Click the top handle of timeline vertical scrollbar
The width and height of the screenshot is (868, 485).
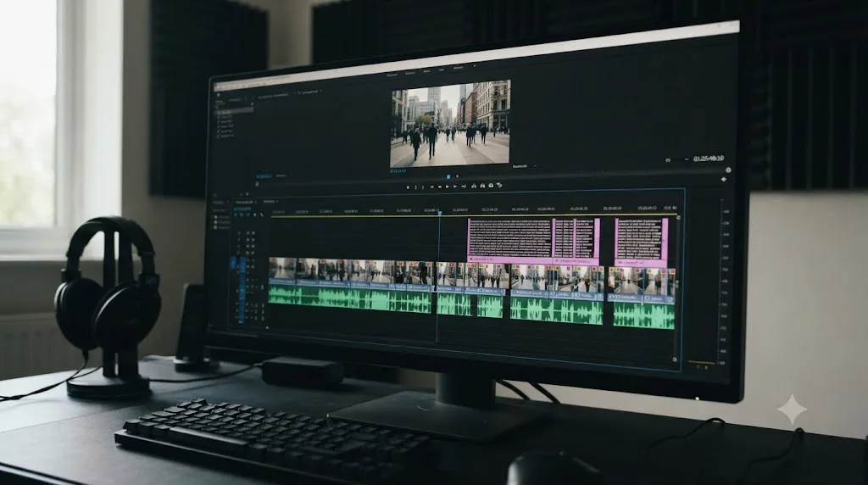[678, 218]
